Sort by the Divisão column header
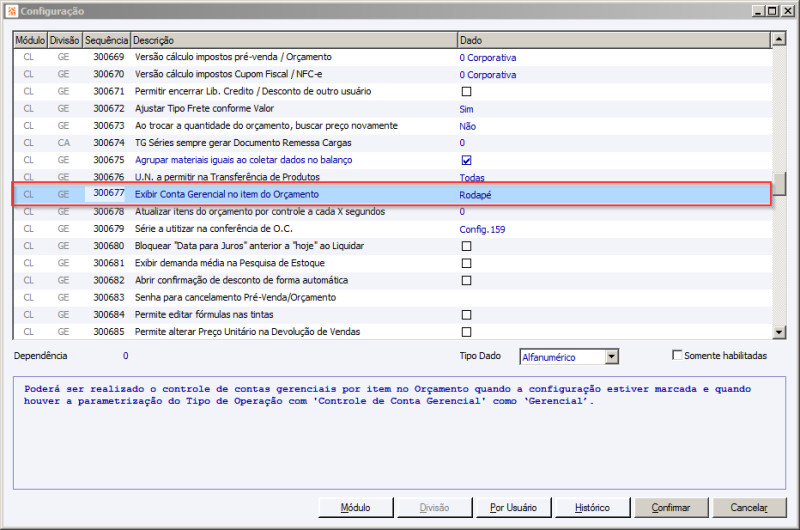Viewport: 800px width, 530px height. click(x=64, y=40)
